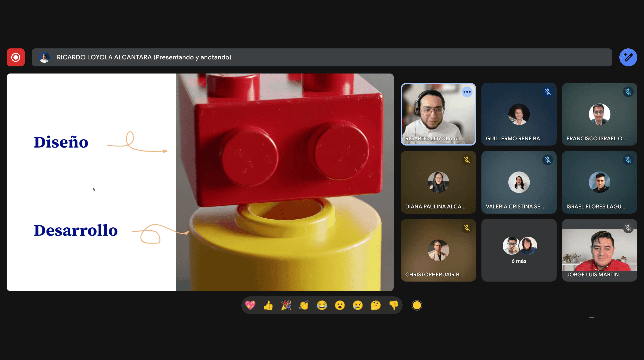Send the thumbs down reaction
The image size is (644, 360).
(393, 305)
